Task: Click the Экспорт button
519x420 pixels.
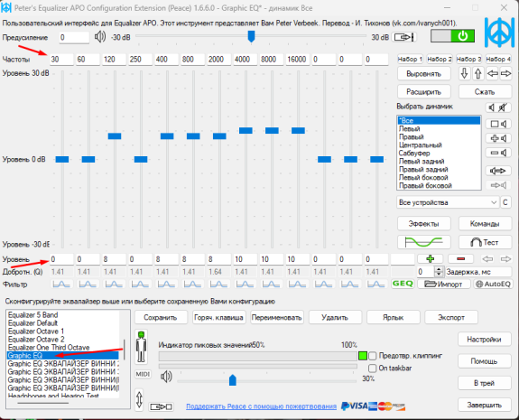Action: [451, 317]
